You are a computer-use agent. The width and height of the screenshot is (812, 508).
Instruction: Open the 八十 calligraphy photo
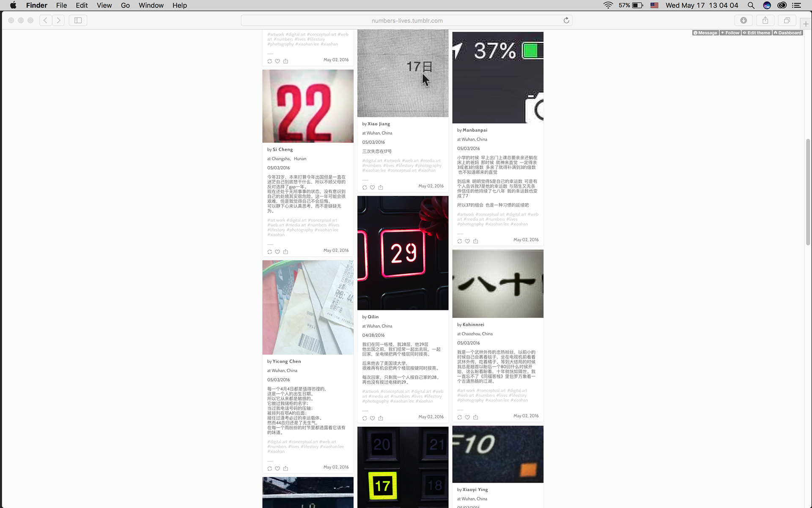point(498,284)
